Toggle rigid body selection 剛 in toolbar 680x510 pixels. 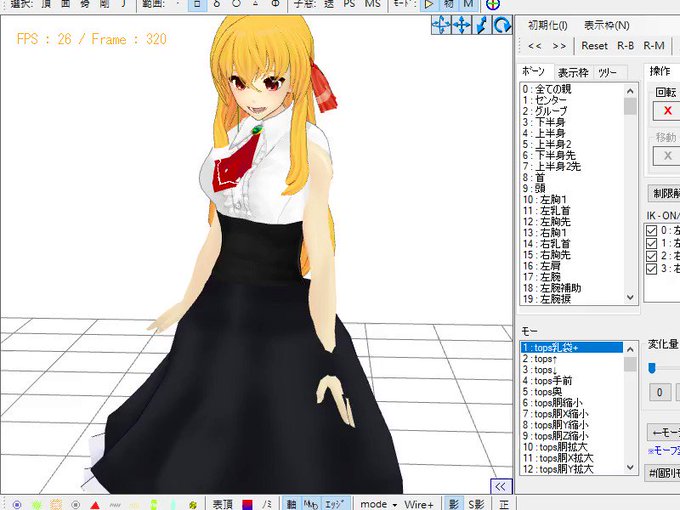point(104,4)
